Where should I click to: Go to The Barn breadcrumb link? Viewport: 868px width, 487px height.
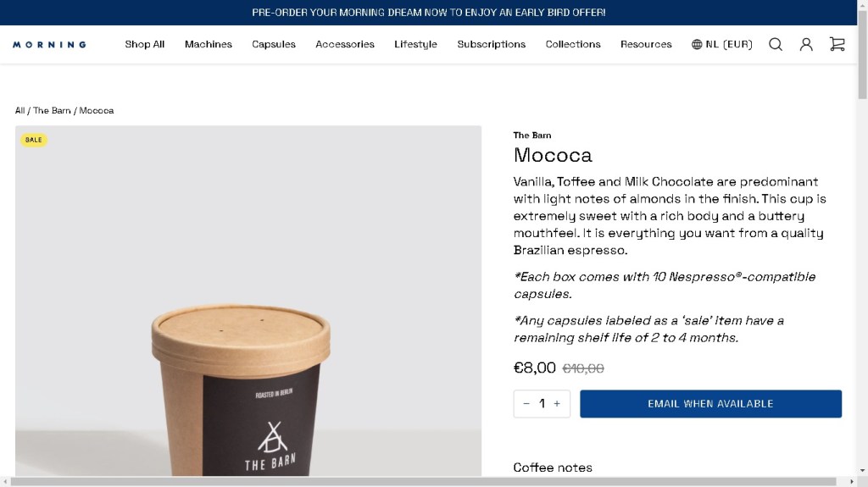click(52, 111)
